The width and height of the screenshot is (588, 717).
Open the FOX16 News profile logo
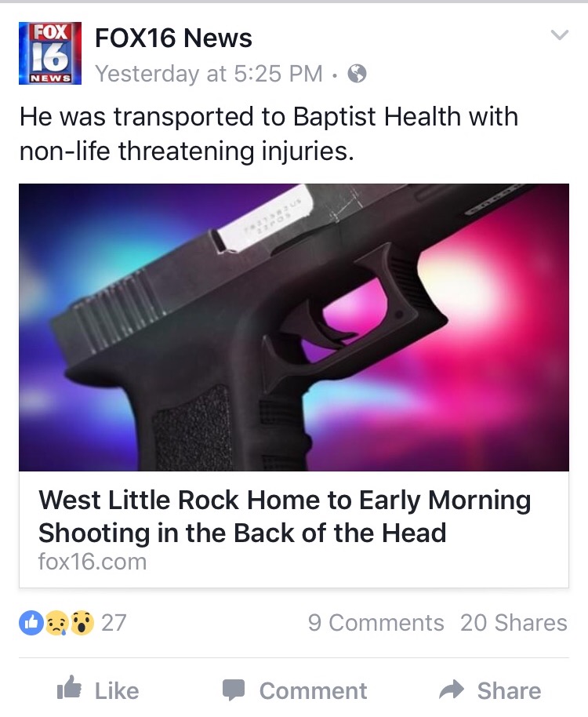(x=50, y=53)
